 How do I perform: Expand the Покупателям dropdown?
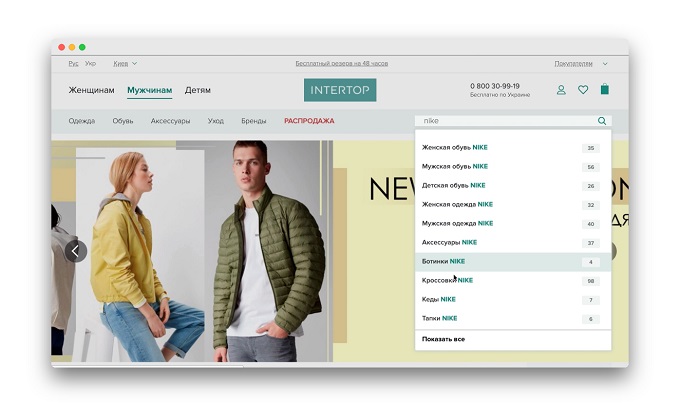tap(580, 63)
